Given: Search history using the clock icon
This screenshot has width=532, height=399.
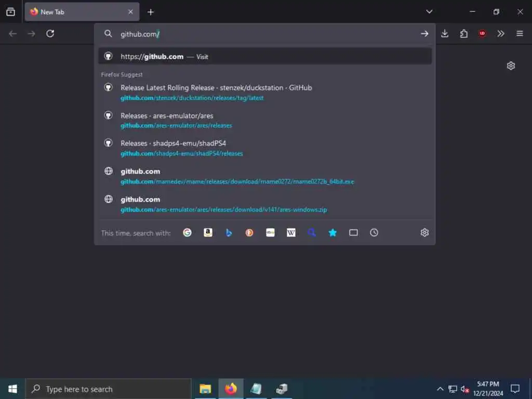Looking at the screenshot, I should (x=374, y=233).
